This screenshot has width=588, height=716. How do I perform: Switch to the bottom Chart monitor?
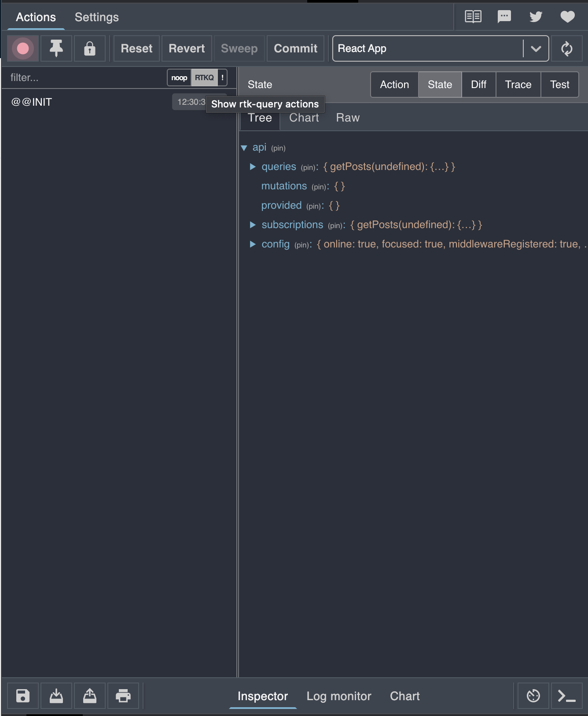coord(405,696)
